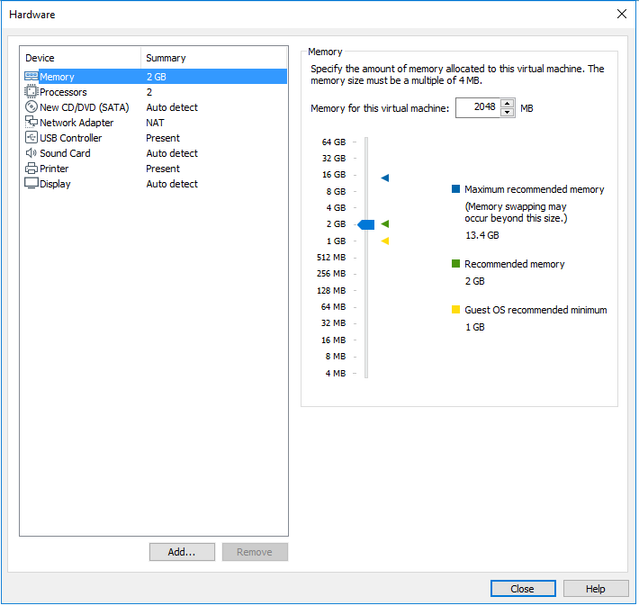The height and width of the screenshot is (607, 639).
Task: Click the yellow guest OS minimum marker
Action: pos(385,241)
